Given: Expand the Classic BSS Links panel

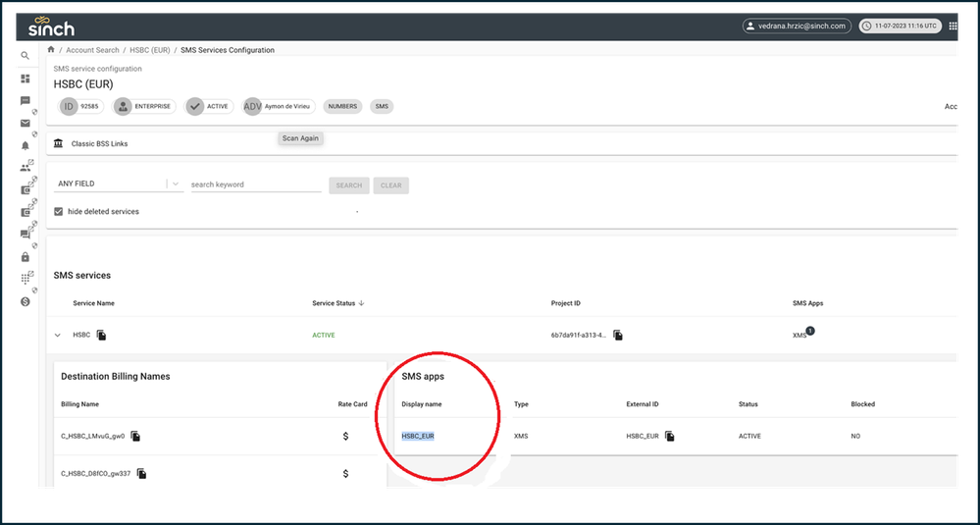Looking at the screenshot, I should (502, 143).
